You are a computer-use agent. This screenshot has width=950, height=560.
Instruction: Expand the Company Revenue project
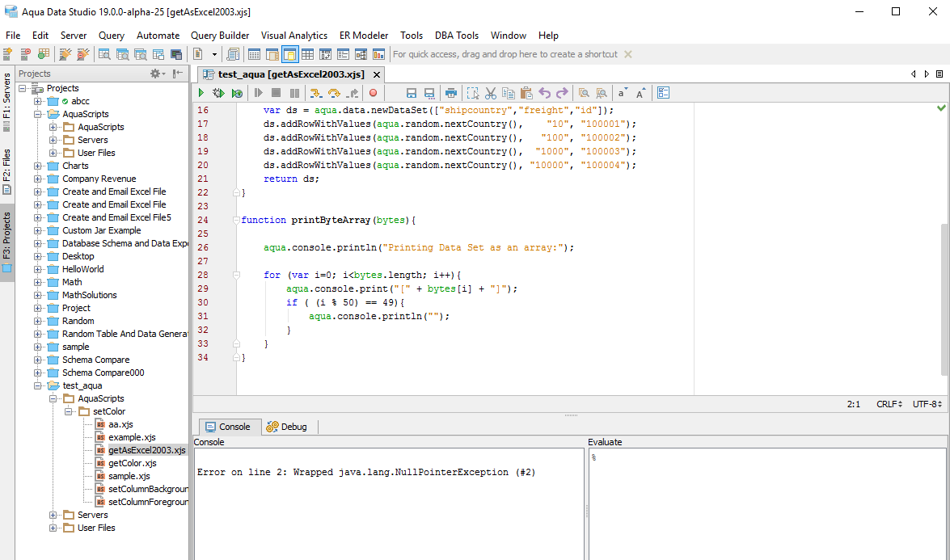point(37,179)
